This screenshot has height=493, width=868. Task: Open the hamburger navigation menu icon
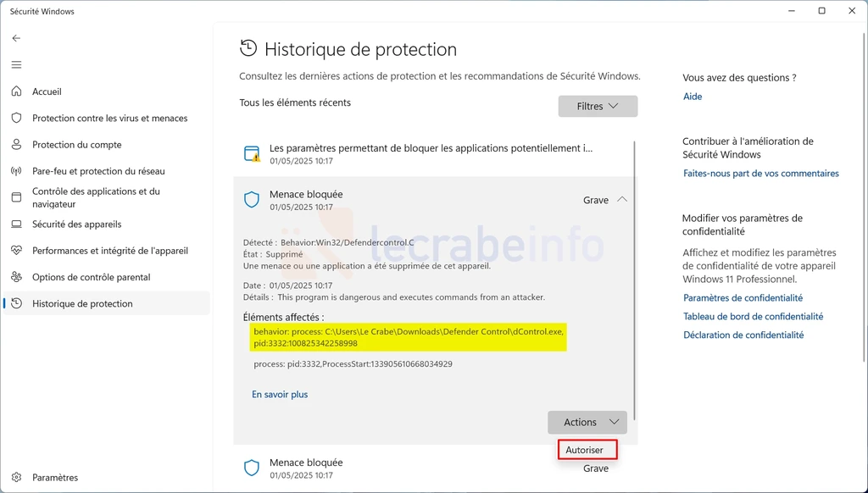click(x=17, y=64)
